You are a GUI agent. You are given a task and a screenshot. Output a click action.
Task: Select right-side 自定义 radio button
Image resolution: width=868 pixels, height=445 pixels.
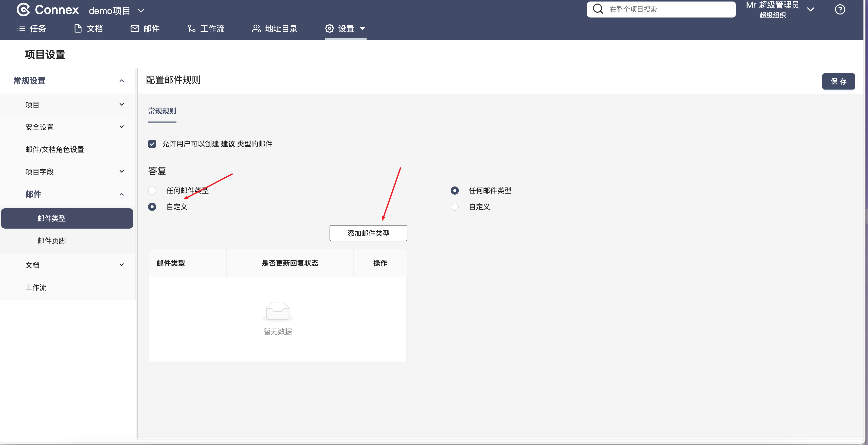(x=455, y=207)
